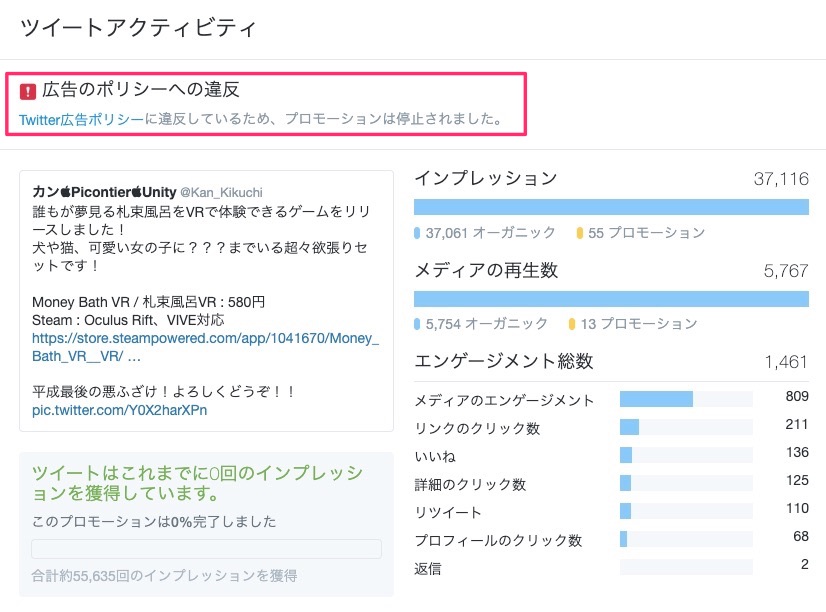Click the カンPicontierUnity account name
The image size is (826, 612).
104,192
